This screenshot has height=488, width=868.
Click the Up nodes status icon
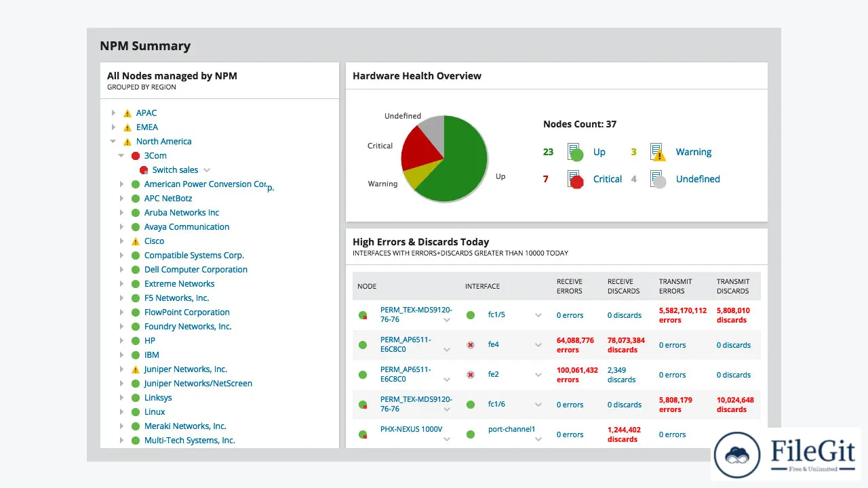[575, 152]
